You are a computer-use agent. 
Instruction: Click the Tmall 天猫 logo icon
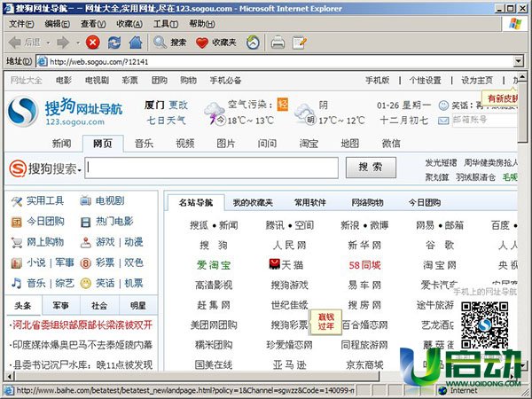274,264
